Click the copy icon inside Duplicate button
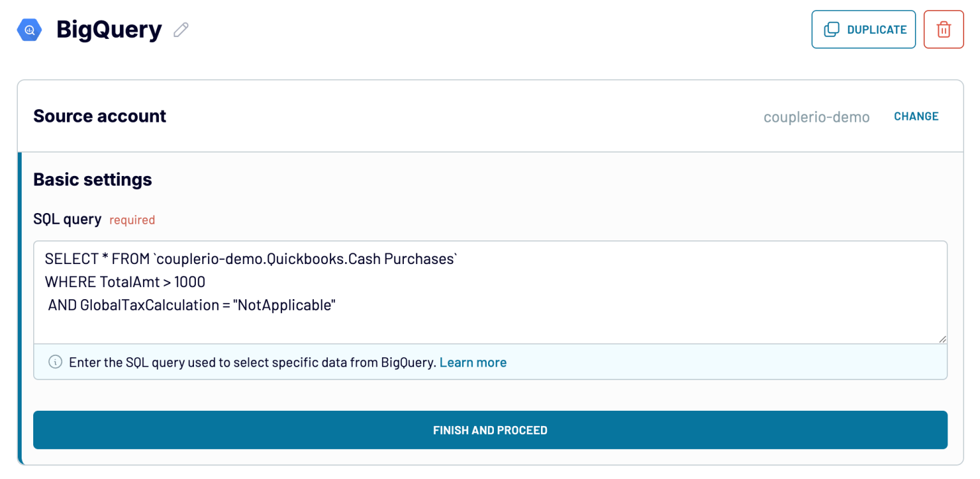 click(831, 29)
